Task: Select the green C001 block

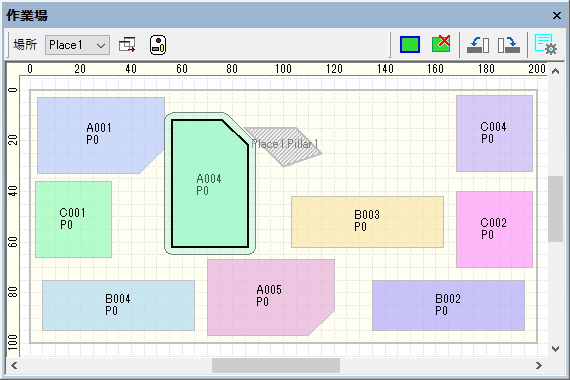Action: (73, 220)
